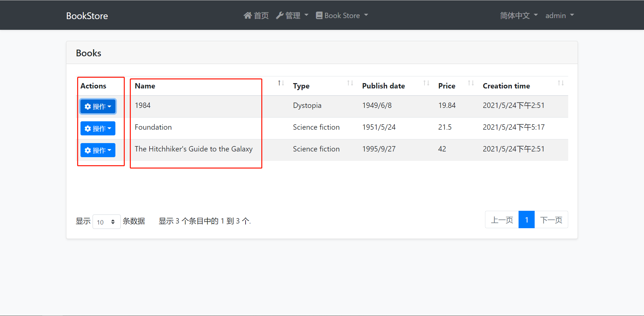This screenshot has height=316, width=644.
Task: Select page 1 in the pagination bar
Action: (526, 219)
